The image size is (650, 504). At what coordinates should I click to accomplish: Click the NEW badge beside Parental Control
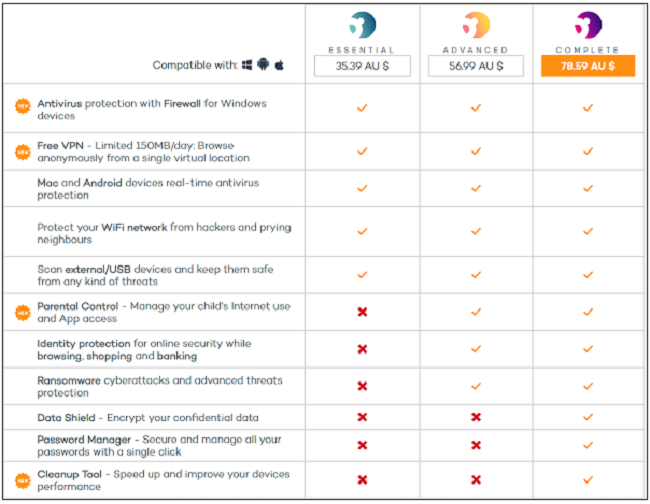23,313
